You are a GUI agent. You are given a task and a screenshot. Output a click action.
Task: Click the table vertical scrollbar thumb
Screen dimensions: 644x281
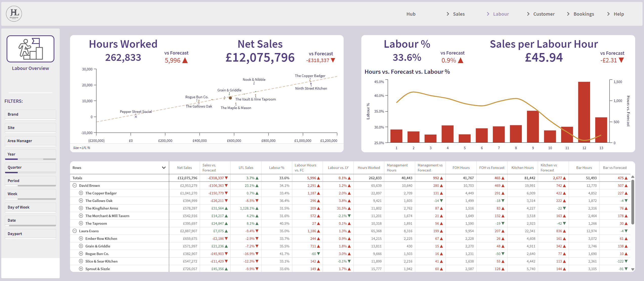pyautogui.click(x=633, y=202)
